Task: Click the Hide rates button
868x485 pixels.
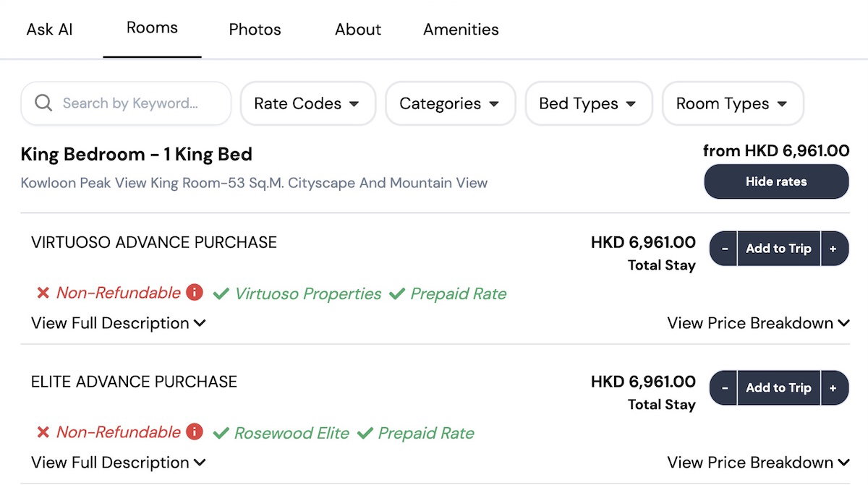Action: 776,181
